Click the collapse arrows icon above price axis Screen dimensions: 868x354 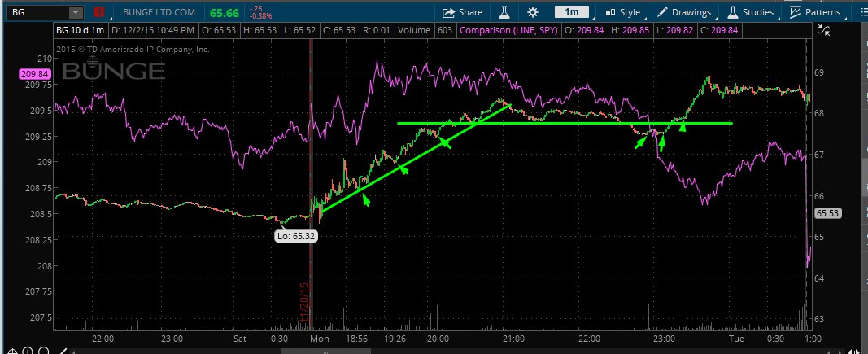824,30
